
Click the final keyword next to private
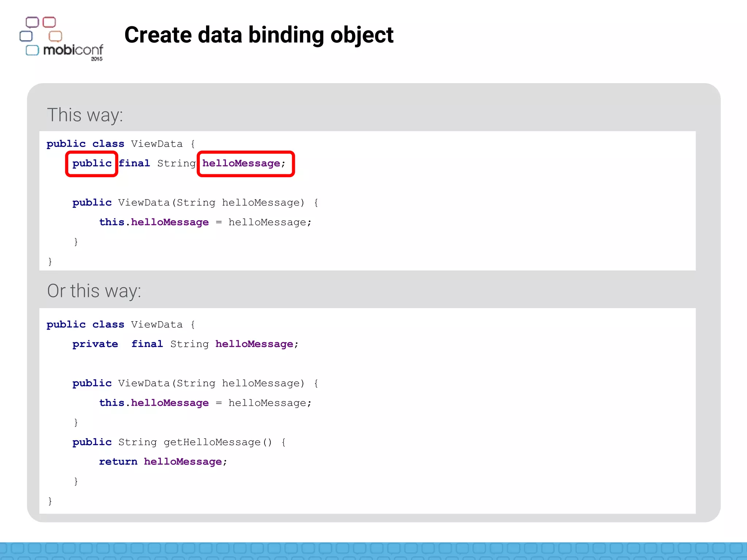pyautogui.click(x=147, y=344)
